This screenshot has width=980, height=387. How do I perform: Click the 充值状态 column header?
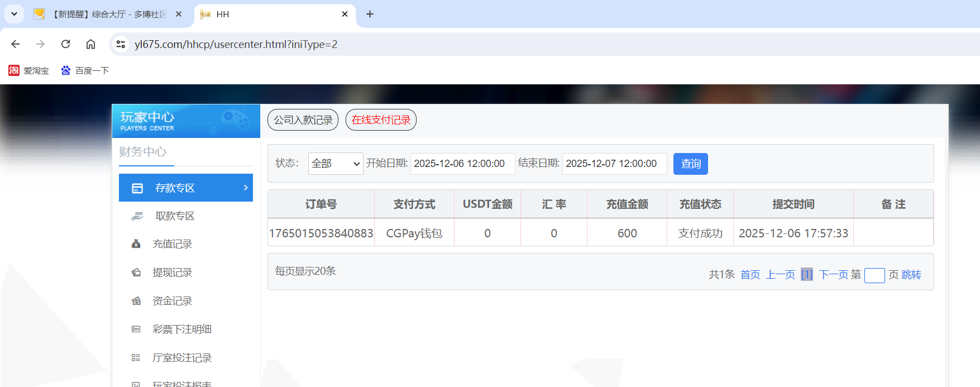700,204
